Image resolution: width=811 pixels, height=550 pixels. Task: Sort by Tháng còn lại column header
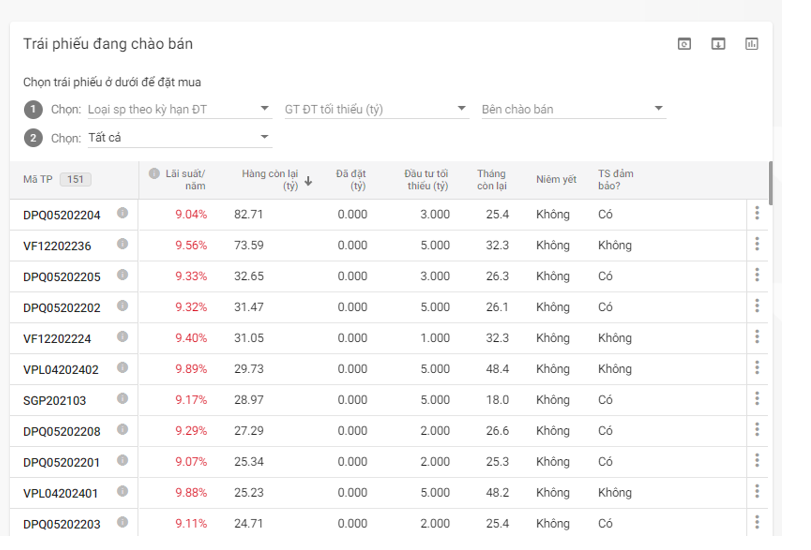point(492,180)
